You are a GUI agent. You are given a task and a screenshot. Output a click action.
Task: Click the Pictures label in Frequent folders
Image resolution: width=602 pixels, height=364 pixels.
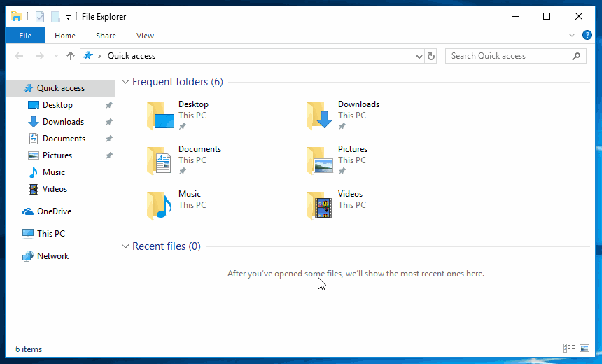coord(352,149)
